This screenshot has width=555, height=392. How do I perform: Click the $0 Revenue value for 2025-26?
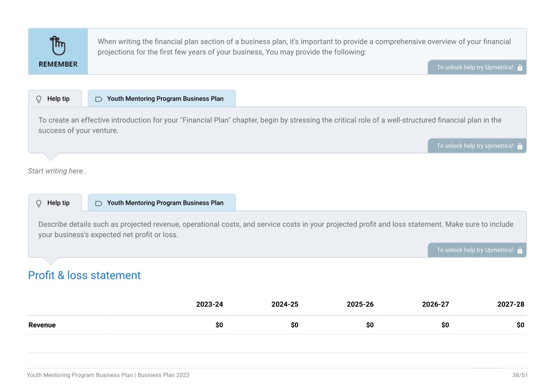point(370,325)
